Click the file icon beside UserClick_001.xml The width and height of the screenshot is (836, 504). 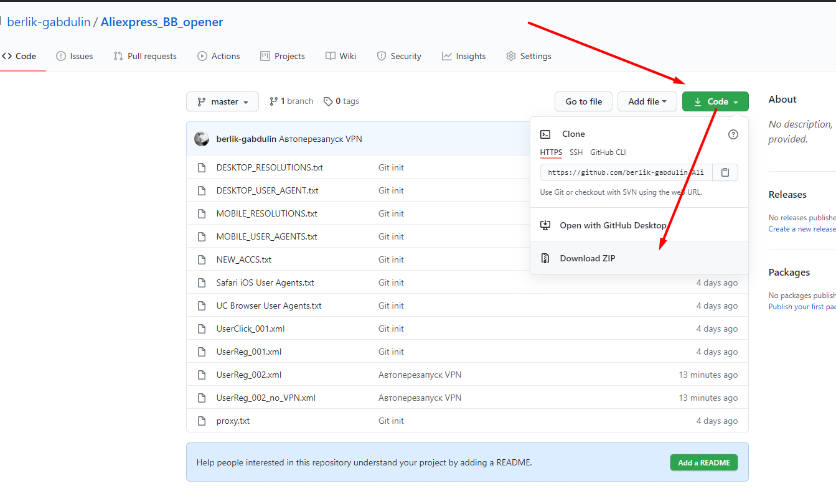coord(202,329)
